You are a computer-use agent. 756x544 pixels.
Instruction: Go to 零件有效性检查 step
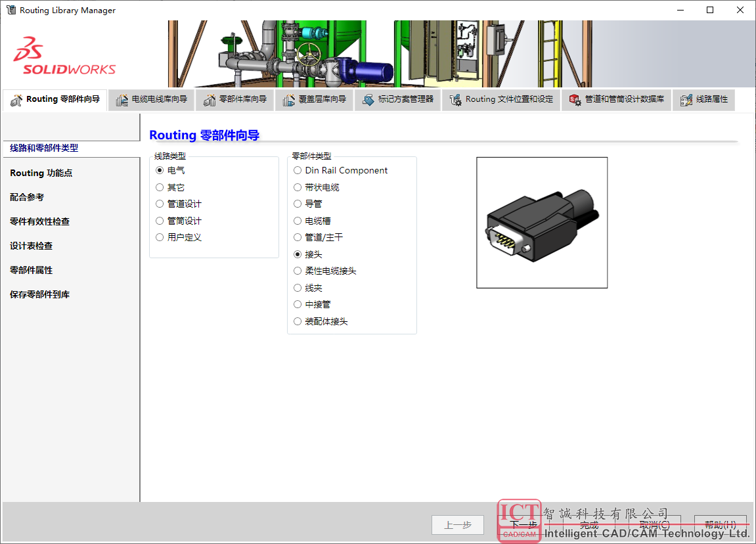(x=39, y=221)
